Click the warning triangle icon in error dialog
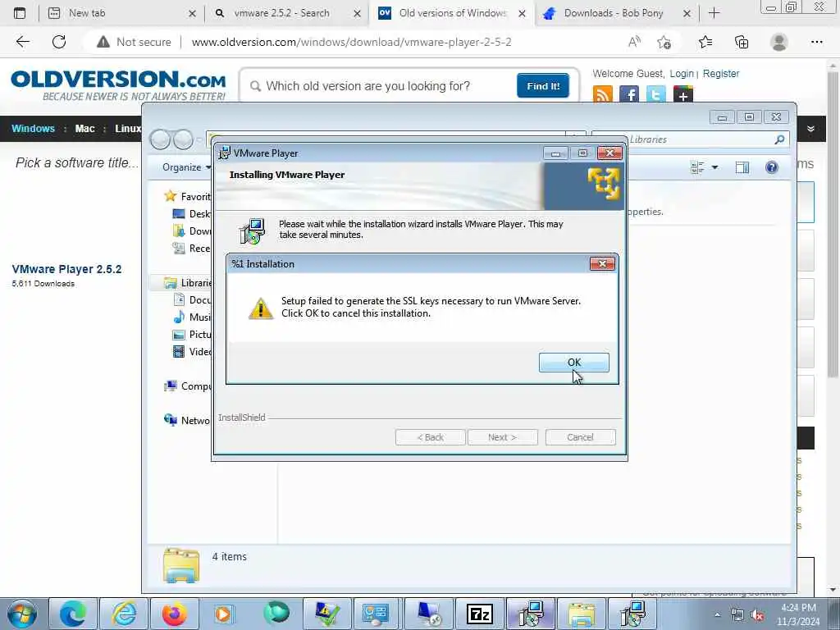Screen dimensions: 840x630 pyautogui.click(x=261, y=308)
